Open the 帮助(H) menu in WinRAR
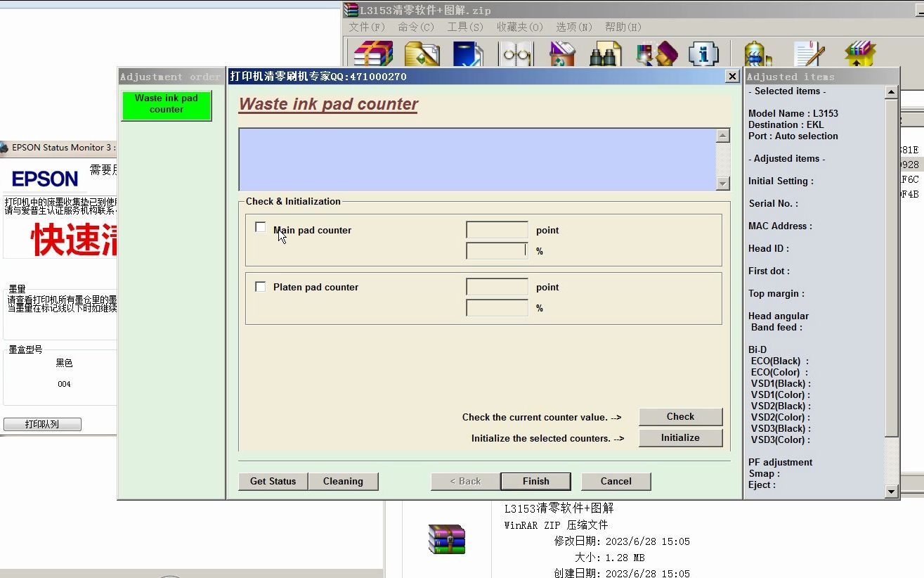924x578 pixels. [623, 27]
